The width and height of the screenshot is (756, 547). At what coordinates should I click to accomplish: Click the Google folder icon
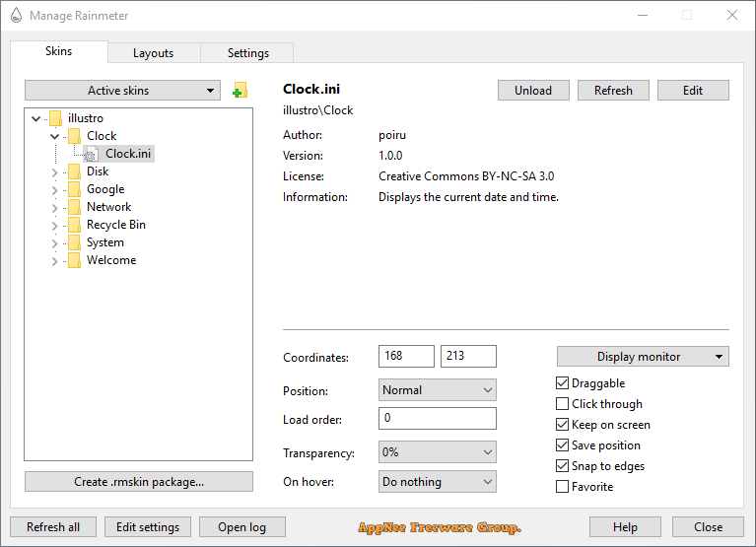74,189
